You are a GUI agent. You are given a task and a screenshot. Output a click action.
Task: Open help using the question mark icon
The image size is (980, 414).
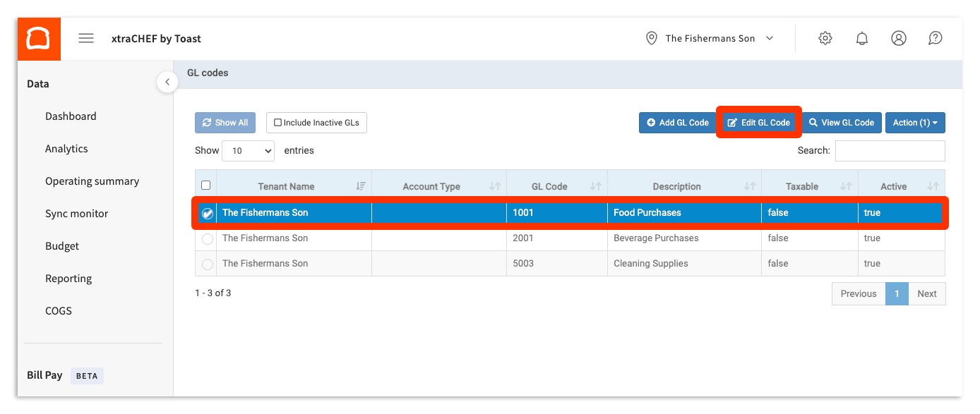[935, 38]
